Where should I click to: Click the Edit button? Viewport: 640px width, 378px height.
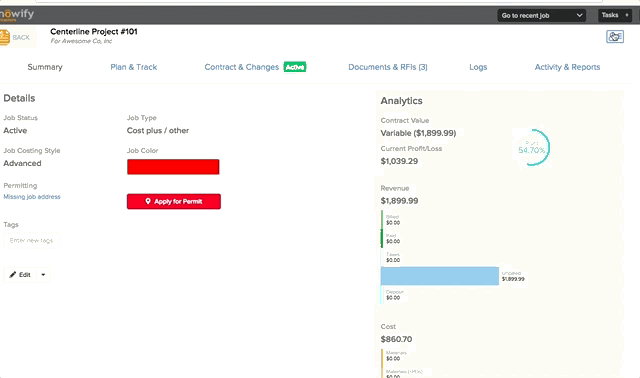pyautogui.click(x=20, y=275)
